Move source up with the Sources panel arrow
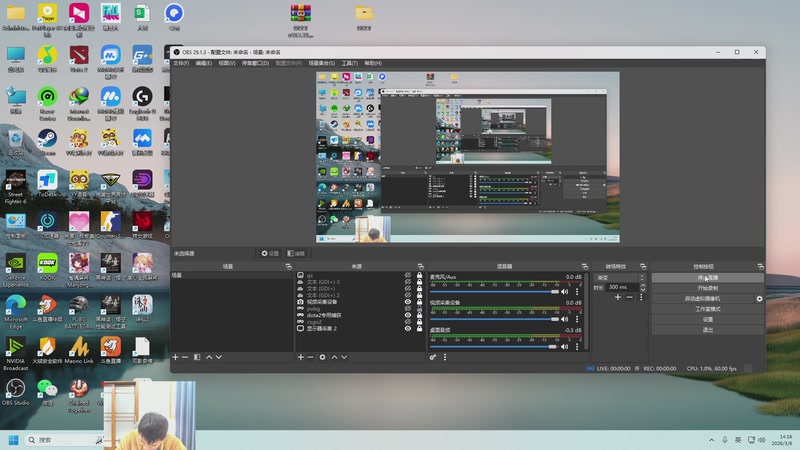This screenshot has height=450, width=800. click(334, 357)
